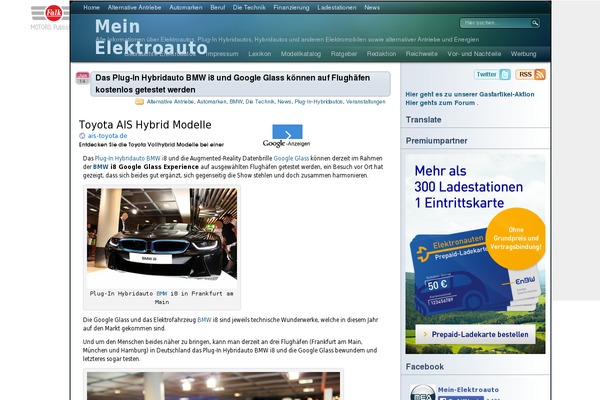This screenshot has width=600, height=400.
Task: Open ais-toyota.de ad link
Action: (107, 136)
